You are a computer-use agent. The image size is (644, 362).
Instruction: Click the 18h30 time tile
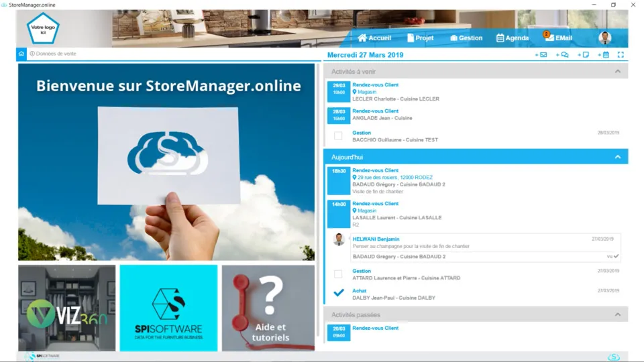pyautogui.click(x=339, y=180)
